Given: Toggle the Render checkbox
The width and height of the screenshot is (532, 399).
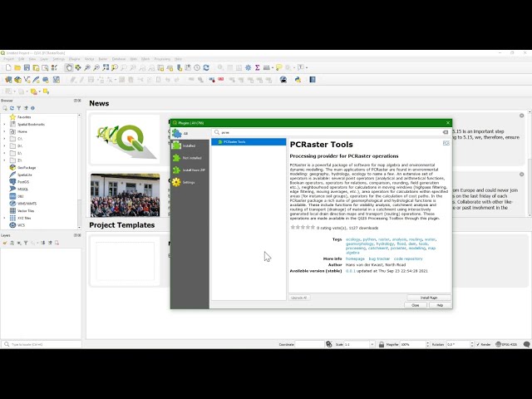Looking at the screenshot, I should tap(478, 344).
